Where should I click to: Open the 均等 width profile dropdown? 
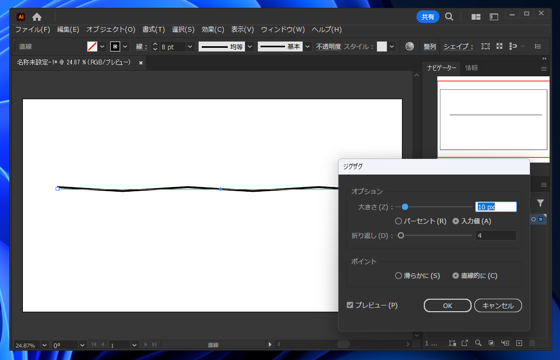tap(250, 46)
